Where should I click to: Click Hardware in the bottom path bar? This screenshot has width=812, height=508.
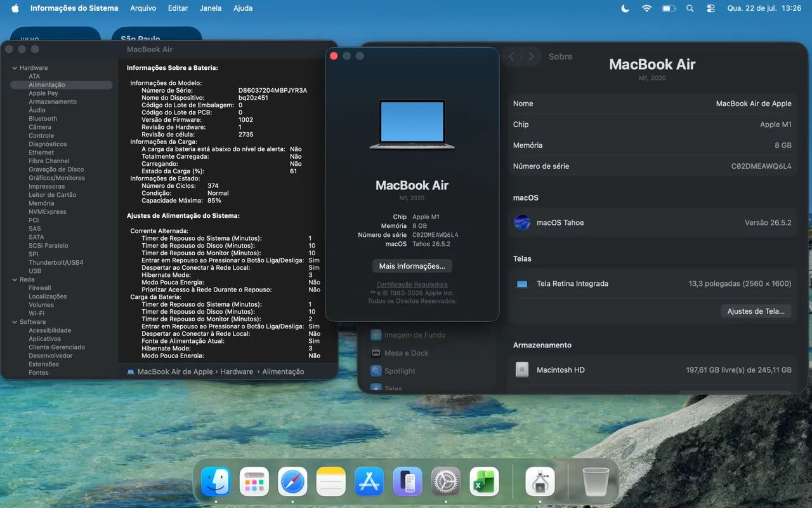[x=237, y=371]
